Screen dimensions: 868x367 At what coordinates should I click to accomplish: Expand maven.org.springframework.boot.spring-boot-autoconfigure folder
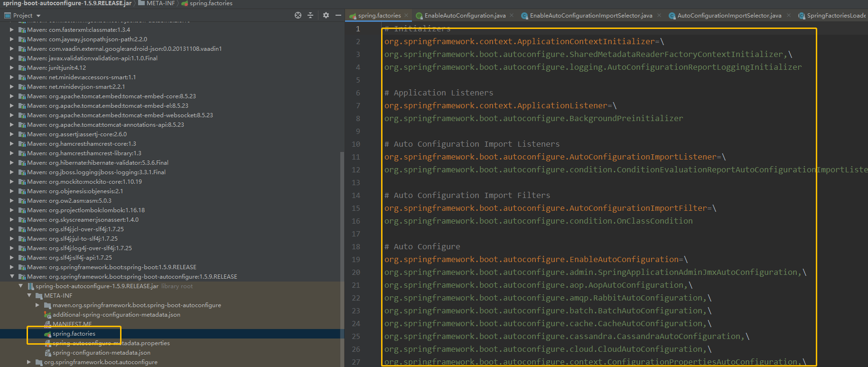pyautogui.click(x=37, y=305)
